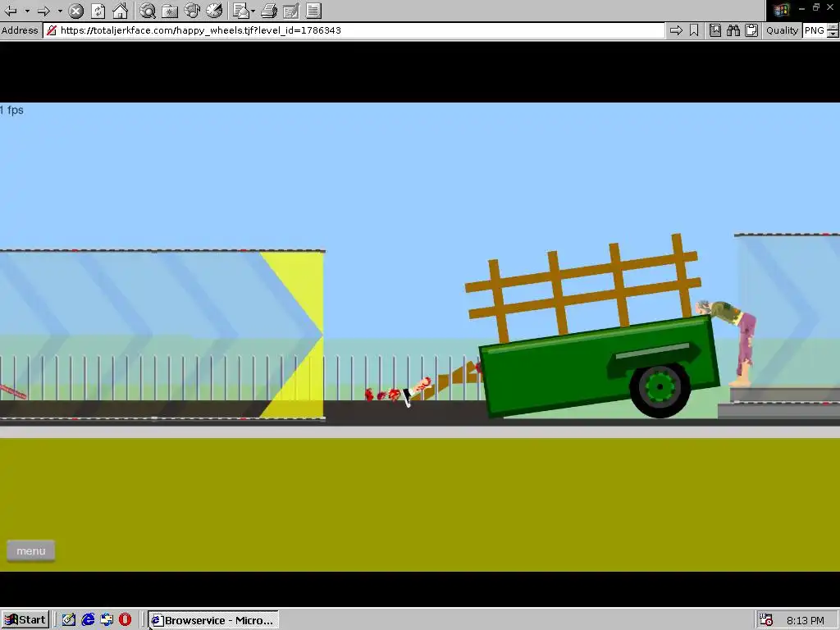Open the Back history dropdown arrow
This screenshot has height=630, width=840.
click(27, 11)
